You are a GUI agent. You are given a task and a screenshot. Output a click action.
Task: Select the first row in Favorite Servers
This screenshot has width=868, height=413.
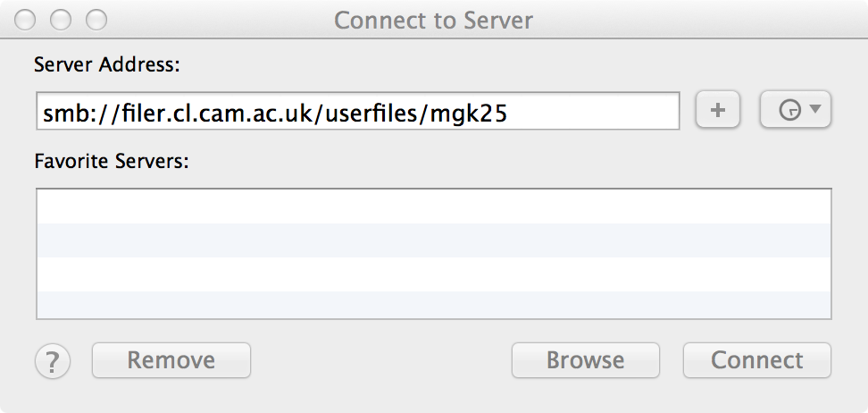[433, 206]
